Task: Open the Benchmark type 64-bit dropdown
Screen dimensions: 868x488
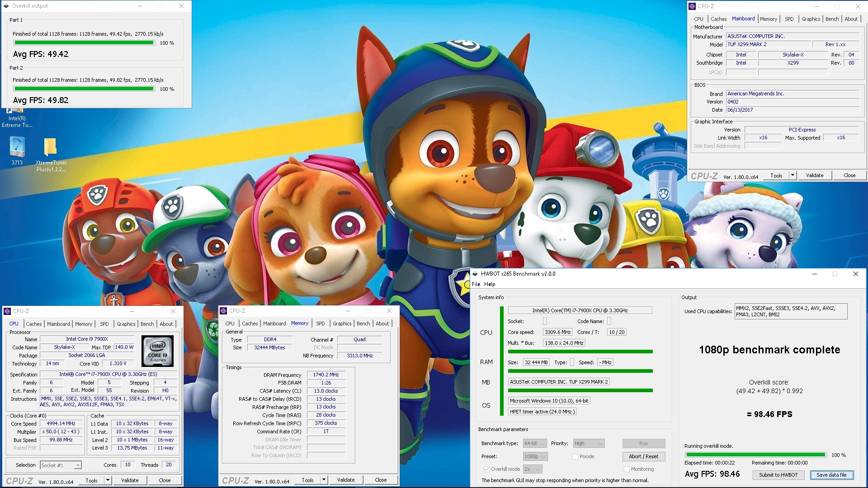Action: click(535, 443)
